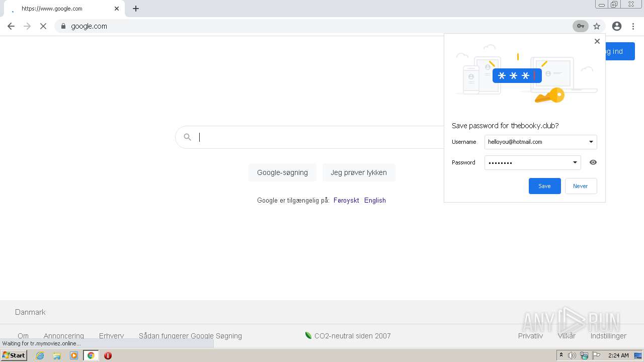Screen dimensions: 644x362
Task: Click the Save password button
Action: 544,186
